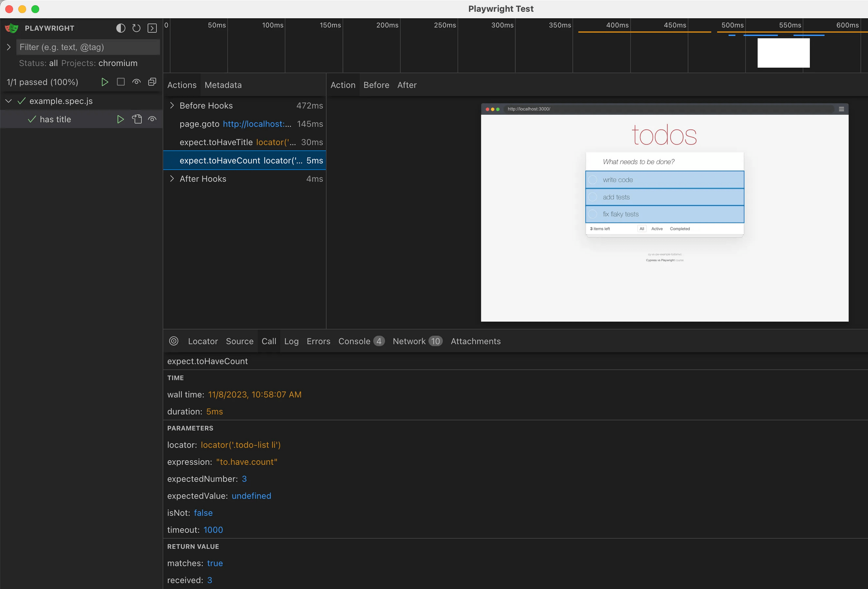Run the 'has title' test
The width and height of the screenshot is (868, 589).
click(x=120, y=119)
